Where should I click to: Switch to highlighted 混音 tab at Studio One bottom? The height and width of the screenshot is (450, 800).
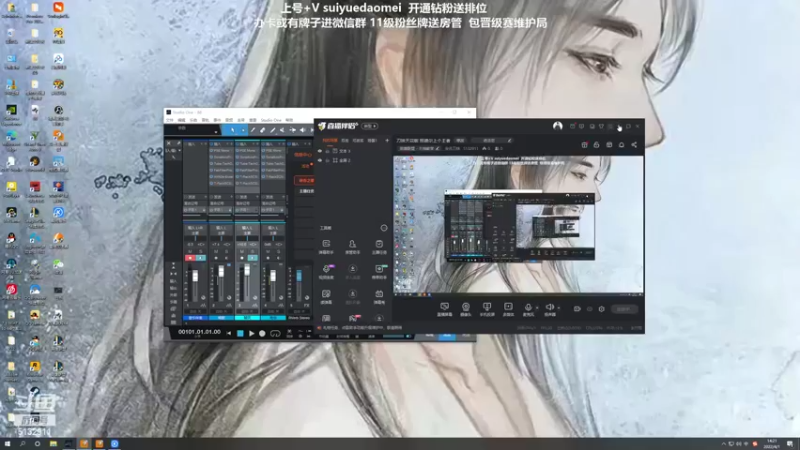pyautogui.click(x=447, y=335)
